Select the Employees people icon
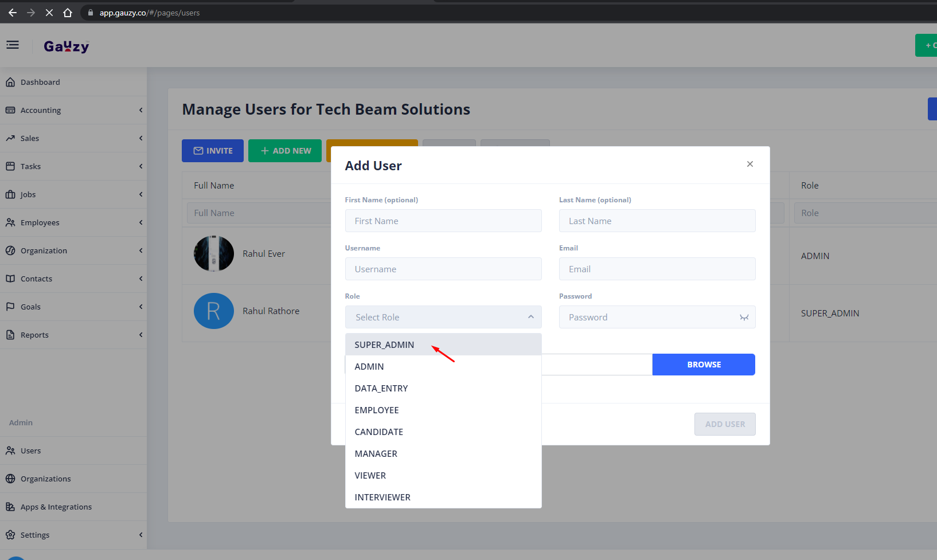 10,222
